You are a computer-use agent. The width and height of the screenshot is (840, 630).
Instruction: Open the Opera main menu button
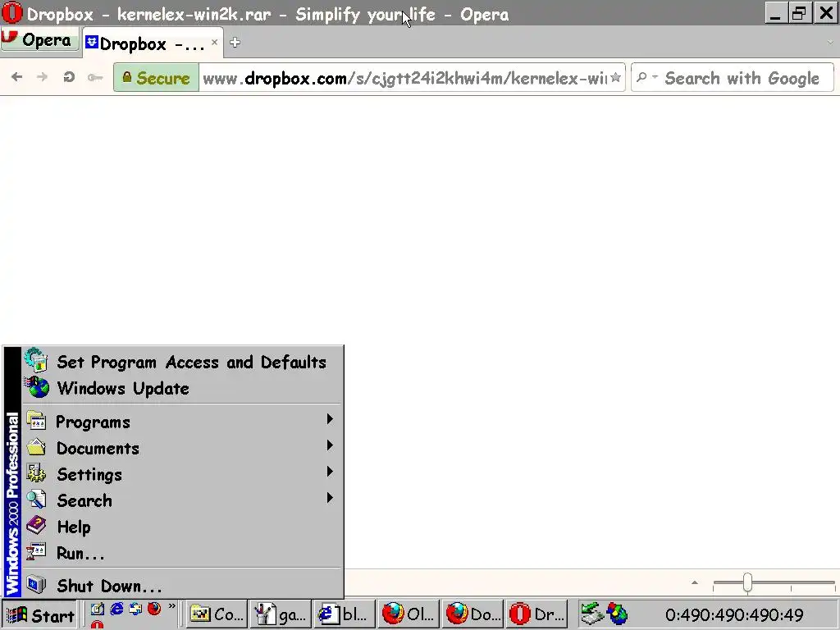pyautogui.click(x=39, y=40)
